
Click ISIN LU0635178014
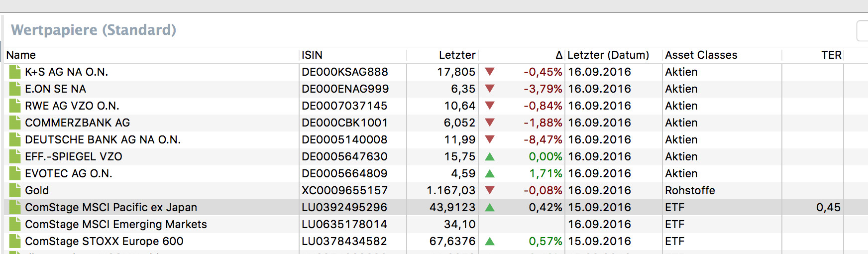point(344,224)
